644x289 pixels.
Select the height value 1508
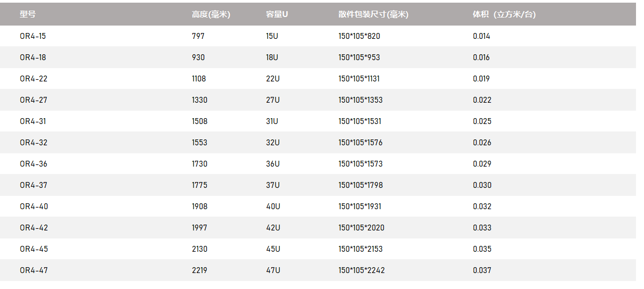199,121
